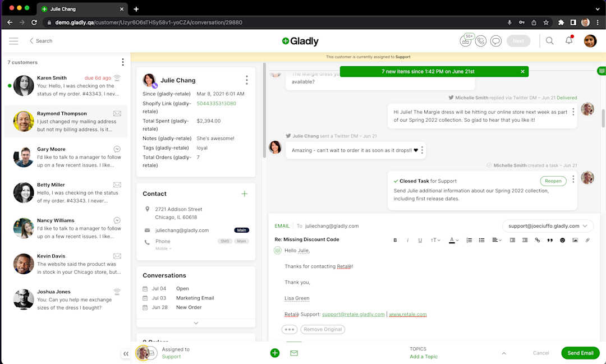Click the Next button
606x364 pixels.
click(x=518, y=41)
